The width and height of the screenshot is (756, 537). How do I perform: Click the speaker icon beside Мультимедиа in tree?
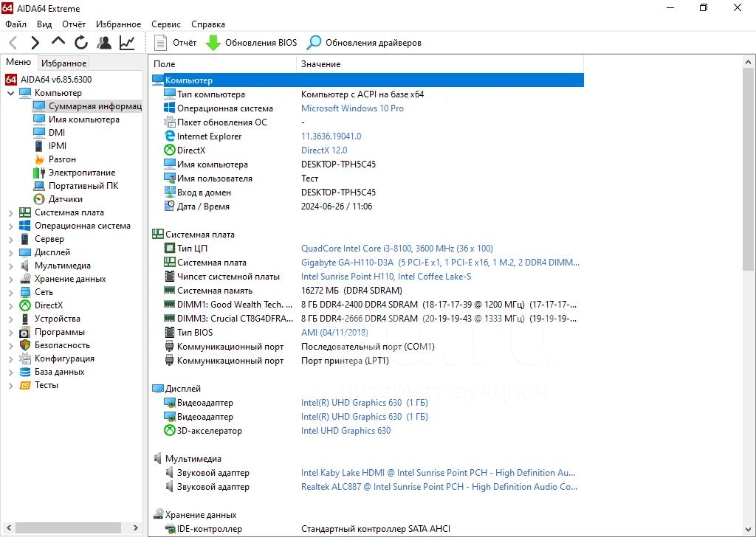coord(25,266)
